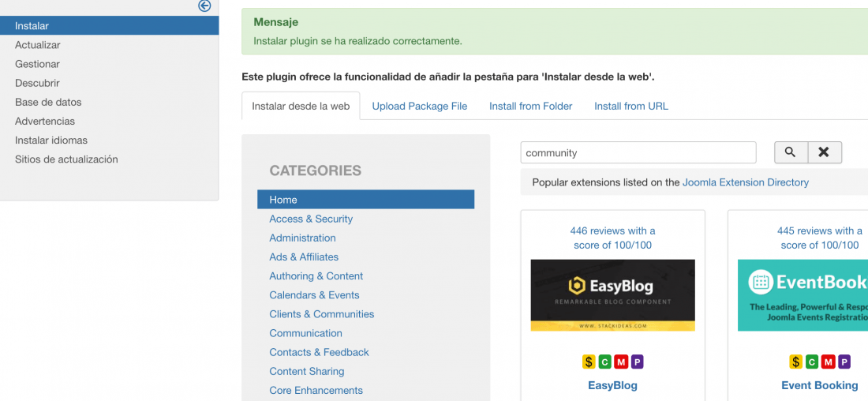The image size is (868, 401).
Task: Click Event Booking's green C icon
Action: (811, 362)
